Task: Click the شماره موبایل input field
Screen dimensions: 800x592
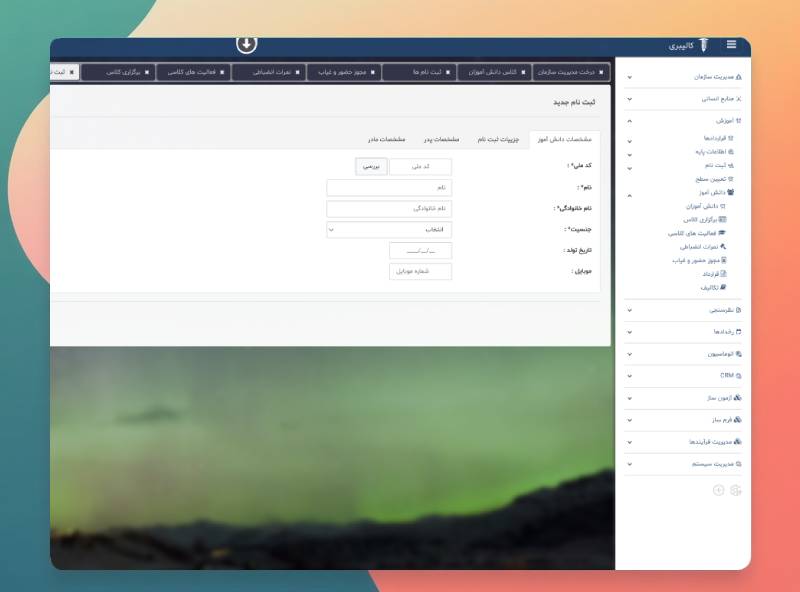Action: [x=420, y=272]
